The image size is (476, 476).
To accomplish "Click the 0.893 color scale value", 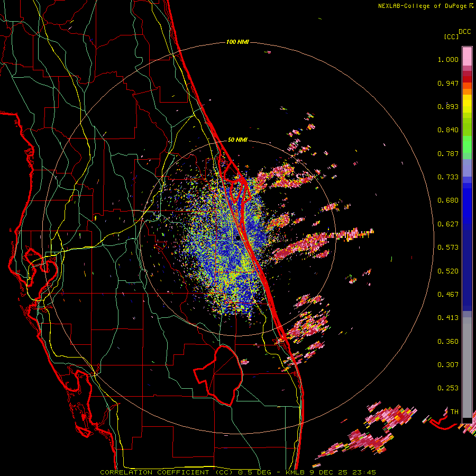I will [x=448, y=106].
